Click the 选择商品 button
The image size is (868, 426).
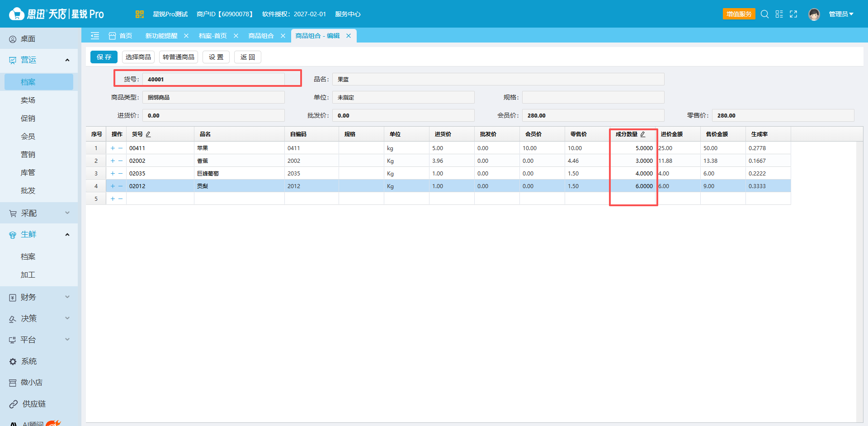[x=138, y=57]
